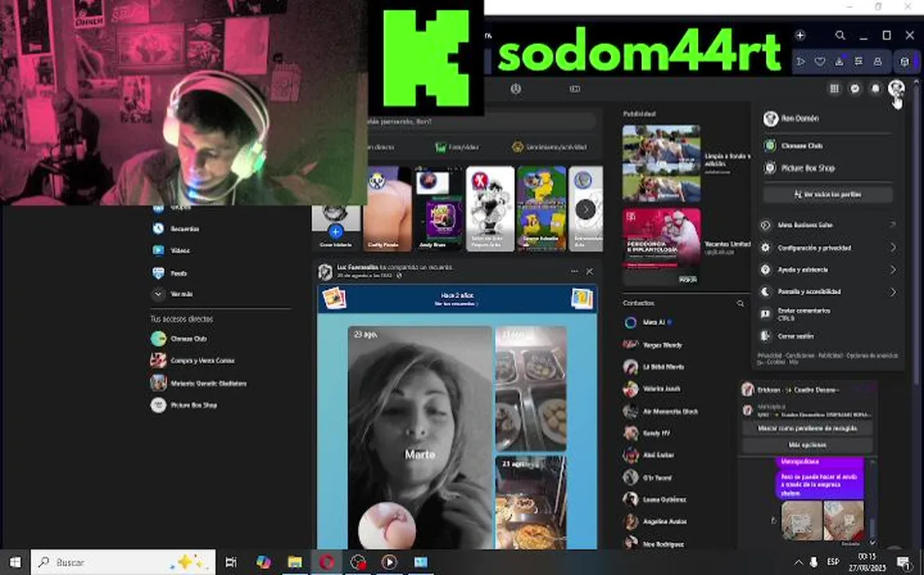Click the browser search magnifier icon
924x575 pixels.
pyautogui.click(x=839, y=35)
